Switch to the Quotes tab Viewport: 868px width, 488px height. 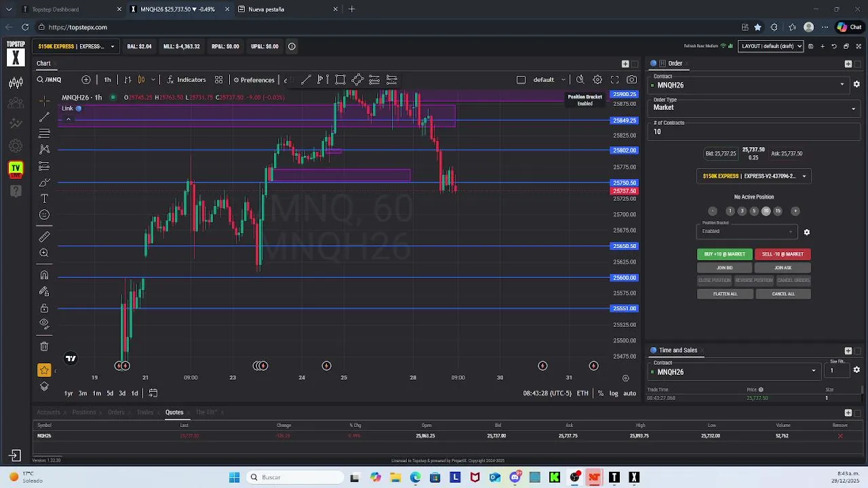click(174, 412)
